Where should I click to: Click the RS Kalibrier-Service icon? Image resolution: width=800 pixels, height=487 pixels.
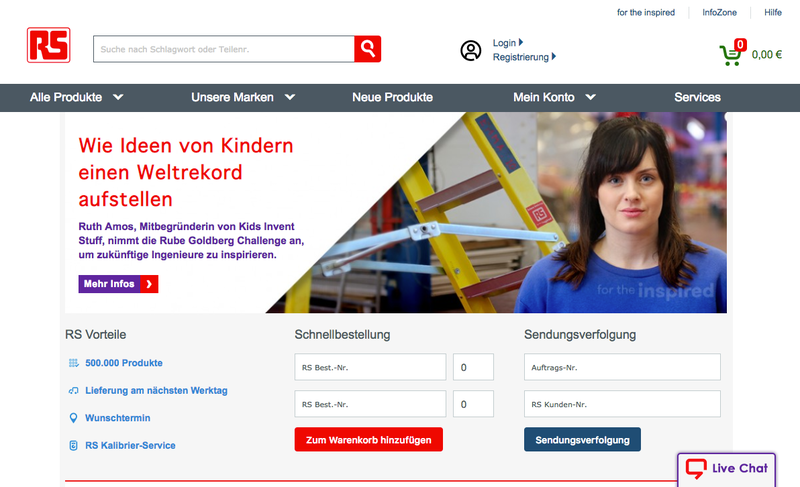pos(73,446)
